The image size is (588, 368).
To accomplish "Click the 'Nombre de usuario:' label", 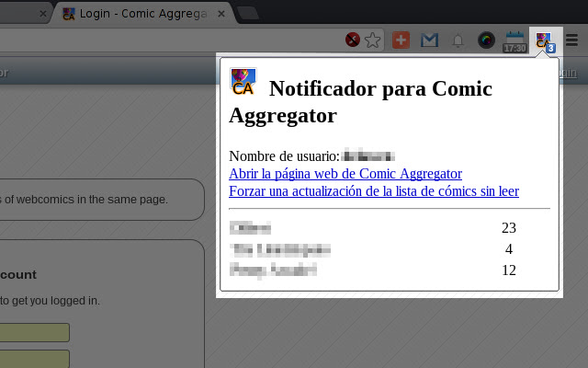I will (284, 155).
